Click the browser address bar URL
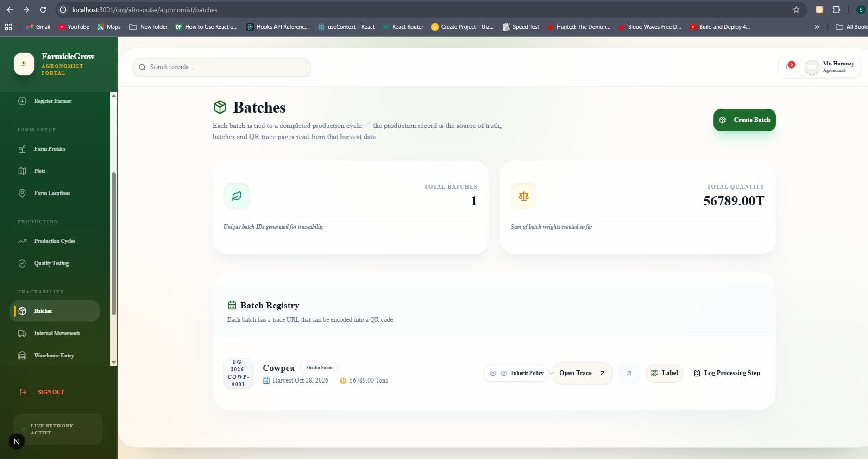Viewport: 868px width, 459px height. pyautogui.click(x=145, y=10)
